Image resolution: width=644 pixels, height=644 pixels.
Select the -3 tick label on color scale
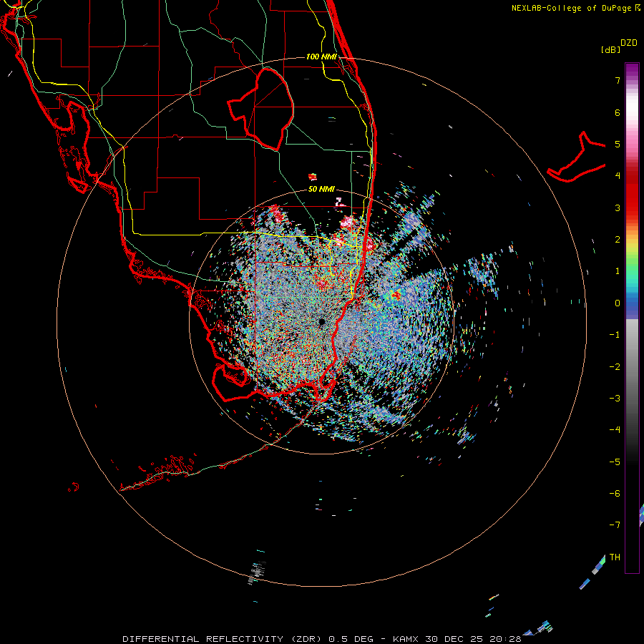(x=615, y=399)
